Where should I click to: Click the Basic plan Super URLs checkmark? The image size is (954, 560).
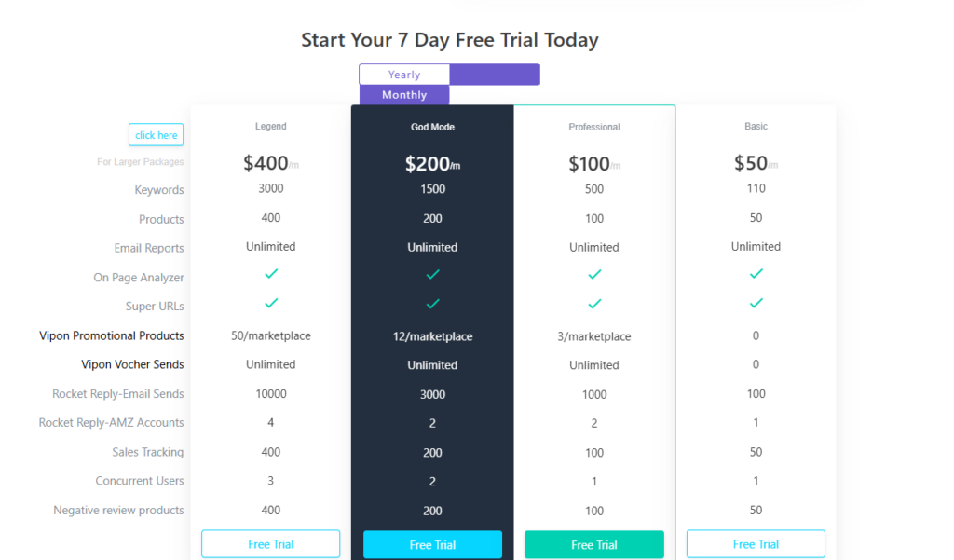(x=756, y=303)
